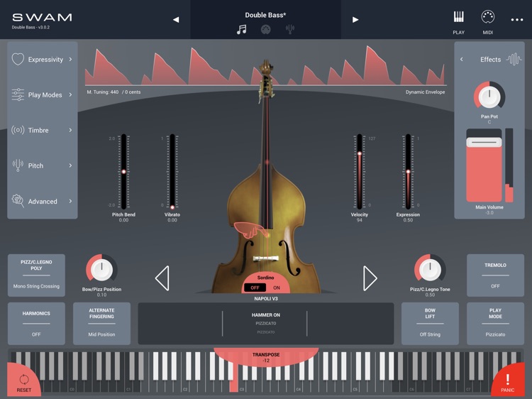The image size is (532, 399).
Task: Expand the Expressivity chevron
Action: pyautogui.click(x=70, y=59)
